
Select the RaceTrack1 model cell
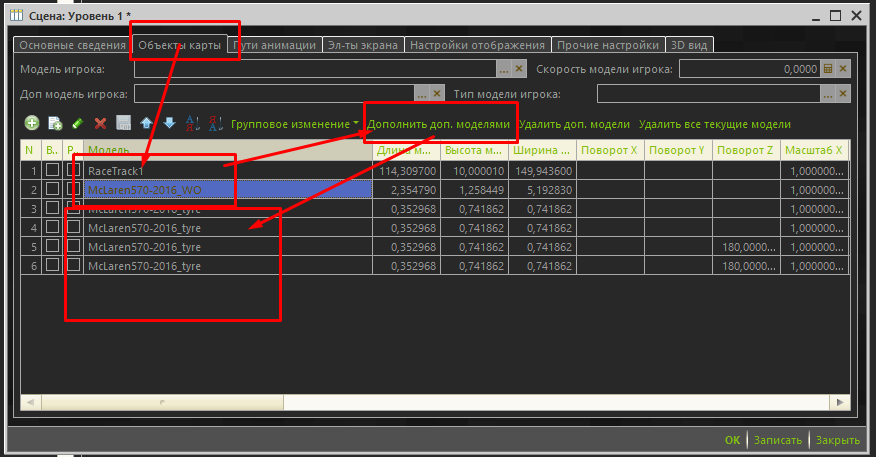[x=227, y=170]
